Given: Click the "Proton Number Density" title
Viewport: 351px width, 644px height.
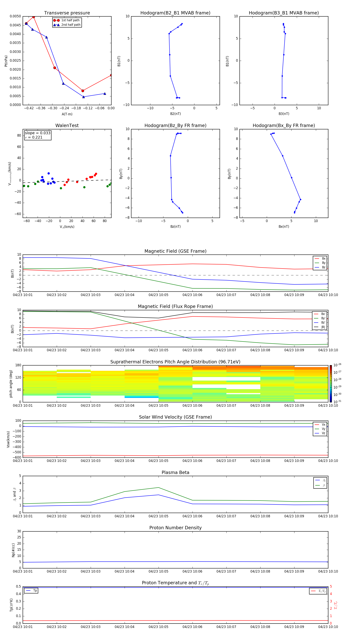Looking at the screenshot, I should pos(175,528).
